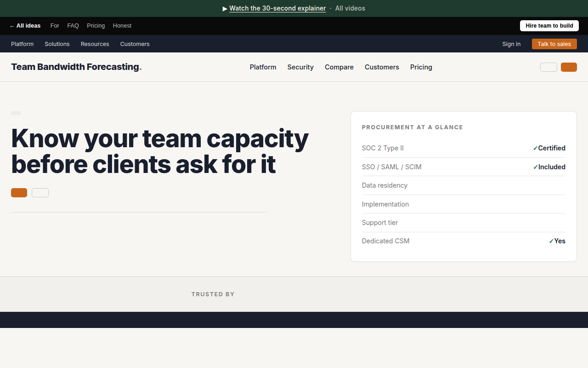Click the Included value with checkmark
The height and width of the screenshot is (368, 588).
pyautogui.click(x=549, y=167)
